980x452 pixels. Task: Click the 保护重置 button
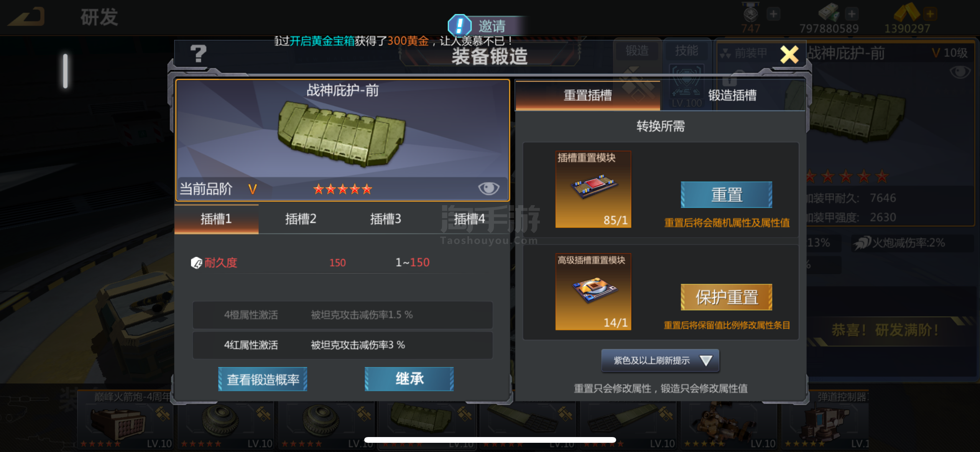[x=726, y=297]
